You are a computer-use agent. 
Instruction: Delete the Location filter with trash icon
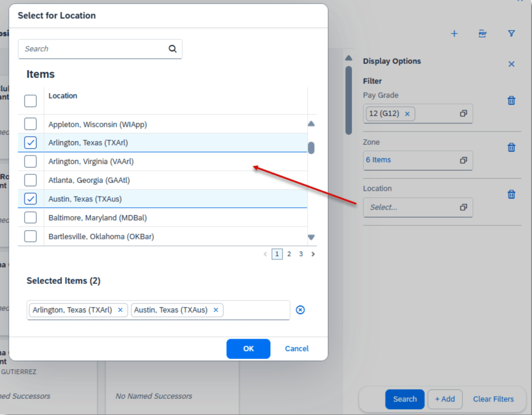511,194
